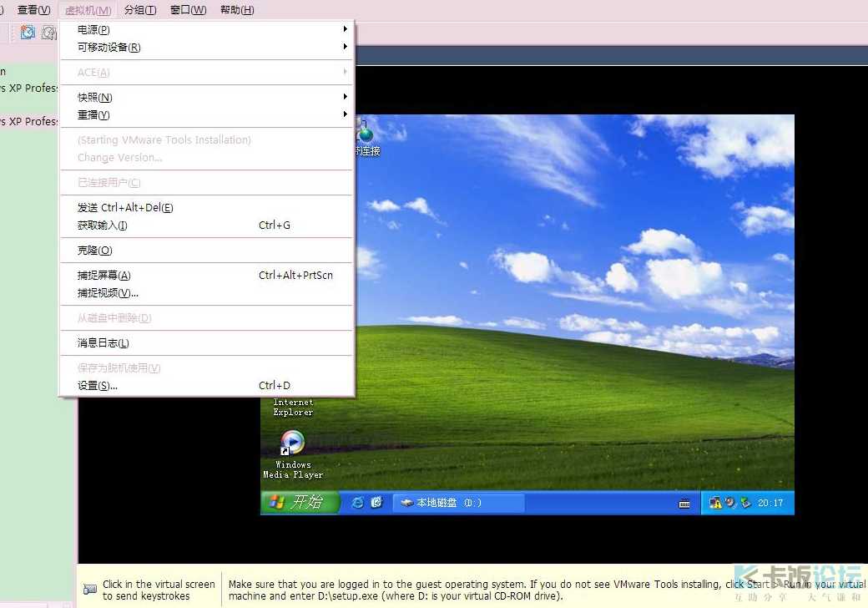
Task: Click the Internet Explorer desktop shortcut label
Action: click(293, 407)
